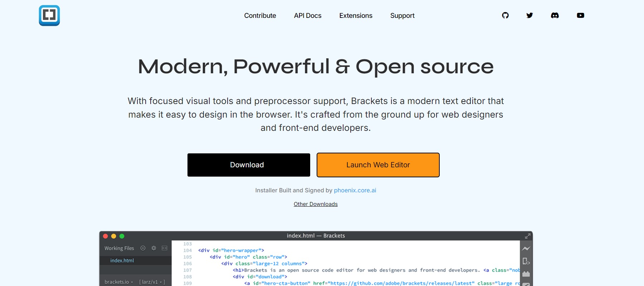Click the Working Files gear settings icon
The height and width of the screenshot is (286, 644).
[153, 248]
